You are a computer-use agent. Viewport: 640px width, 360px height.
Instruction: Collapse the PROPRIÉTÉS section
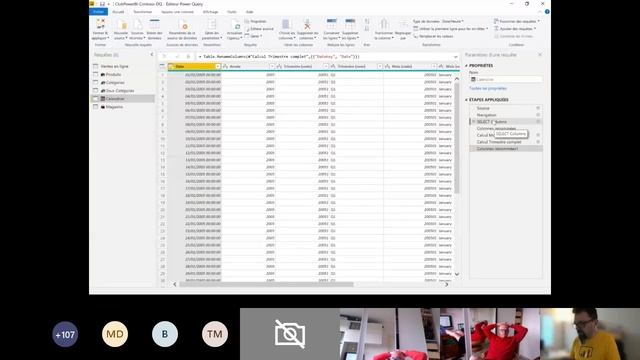467,66
